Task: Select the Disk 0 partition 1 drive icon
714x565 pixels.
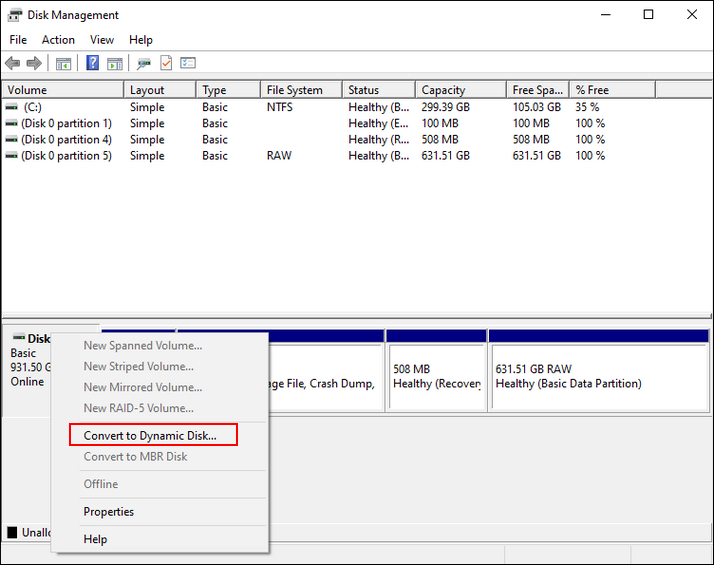Action: (x=11, y=123)
